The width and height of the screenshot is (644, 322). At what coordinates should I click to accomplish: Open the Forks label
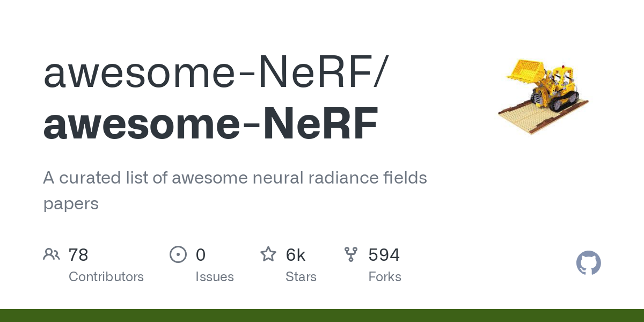click(x=385, y=277)
